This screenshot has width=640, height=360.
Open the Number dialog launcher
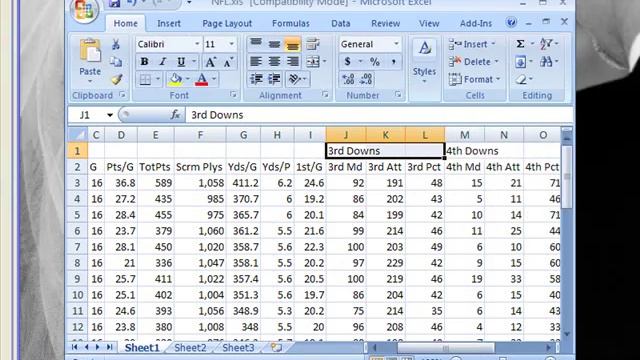tap(398, 95)
